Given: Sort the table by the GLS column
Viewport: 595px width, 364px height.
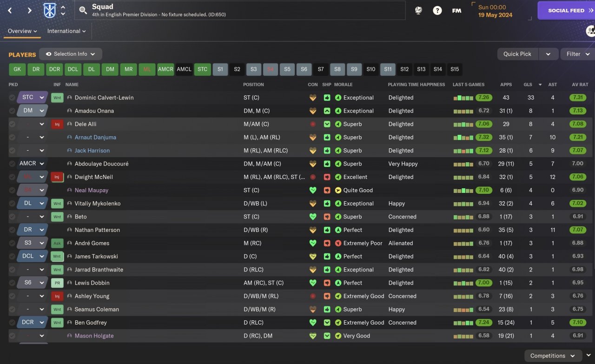Looking at the screenshot, I should point(528,85).
